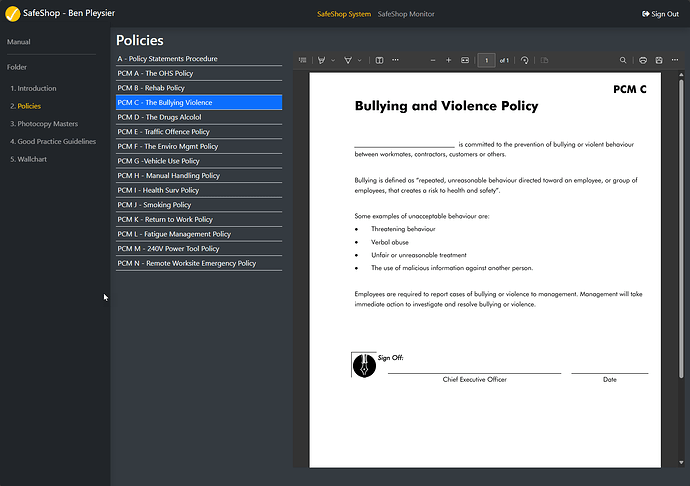Viewport: 690px width, 486px height.
Task: Open PCM B - Rehab Policy
Action: click(199, 88)
